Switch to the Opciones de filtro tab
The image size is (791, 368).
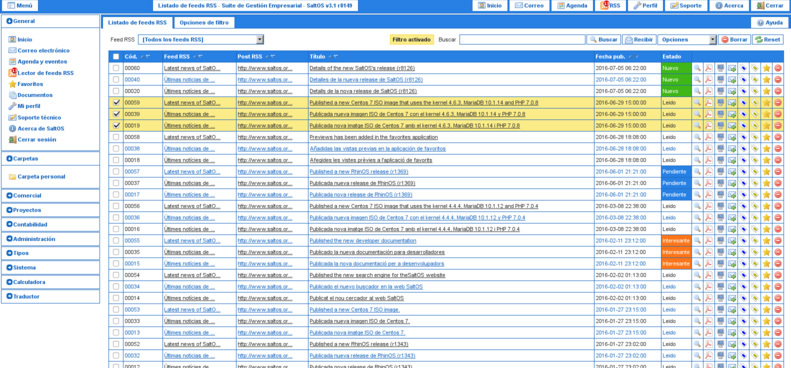(204, 23)
